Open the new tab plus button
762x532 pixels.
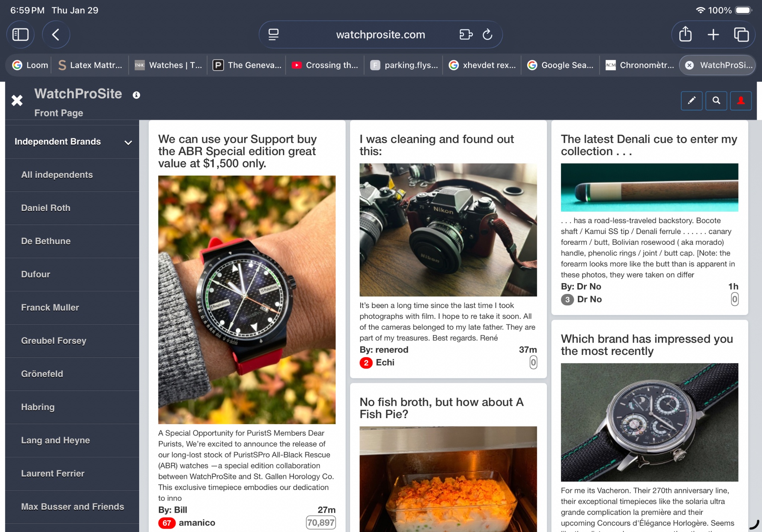pos(713,35)
